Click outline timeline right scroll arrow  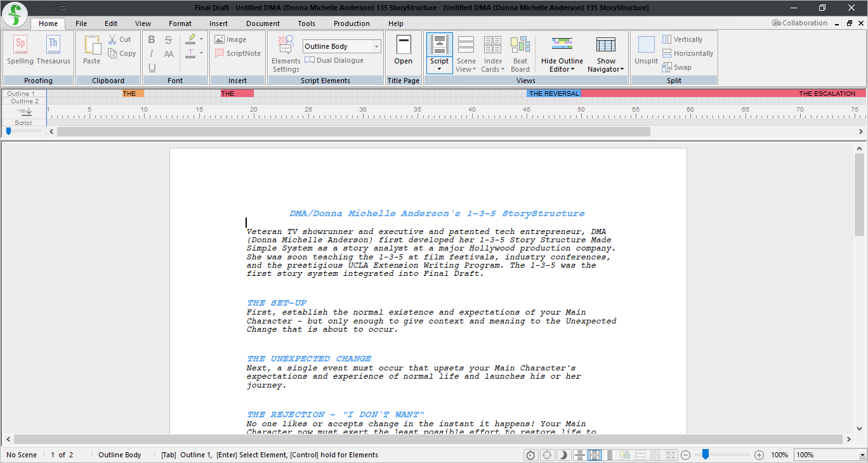(x=861, y=131)
